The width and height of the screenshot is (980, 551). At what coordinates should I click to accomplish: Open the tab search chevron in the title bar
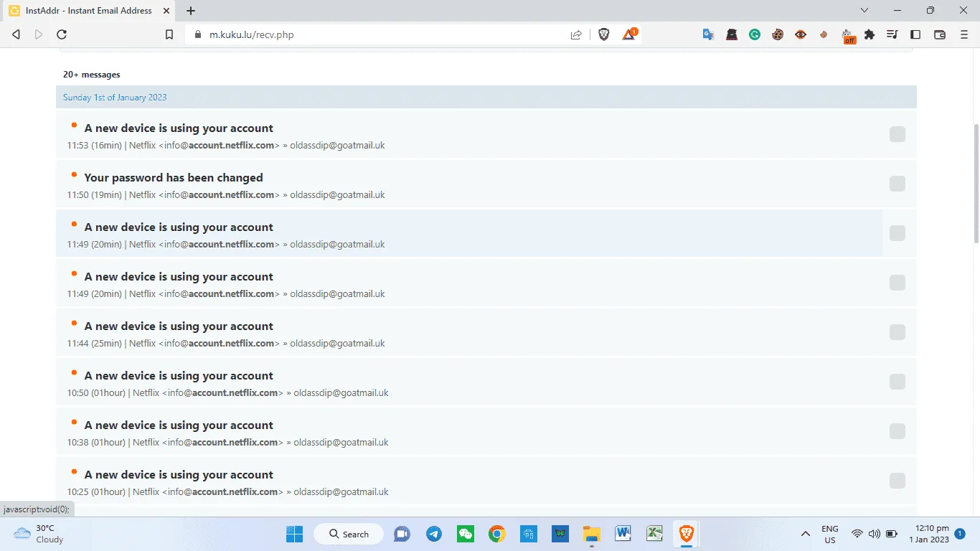tap(864, 11)
